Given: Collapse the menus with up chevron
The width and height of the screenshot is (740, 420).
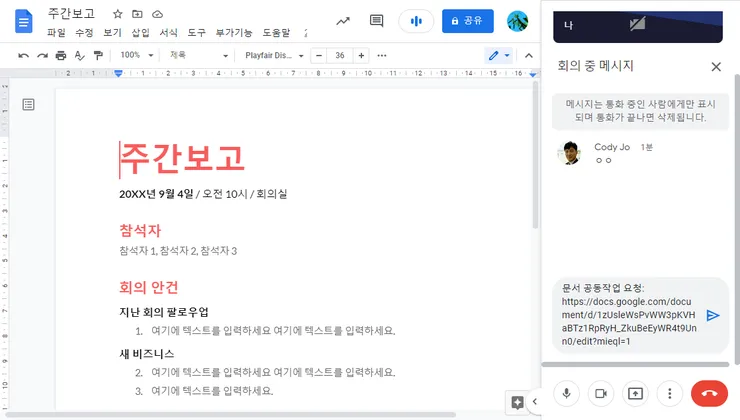Looking at the screenshot, I should 529,56.
